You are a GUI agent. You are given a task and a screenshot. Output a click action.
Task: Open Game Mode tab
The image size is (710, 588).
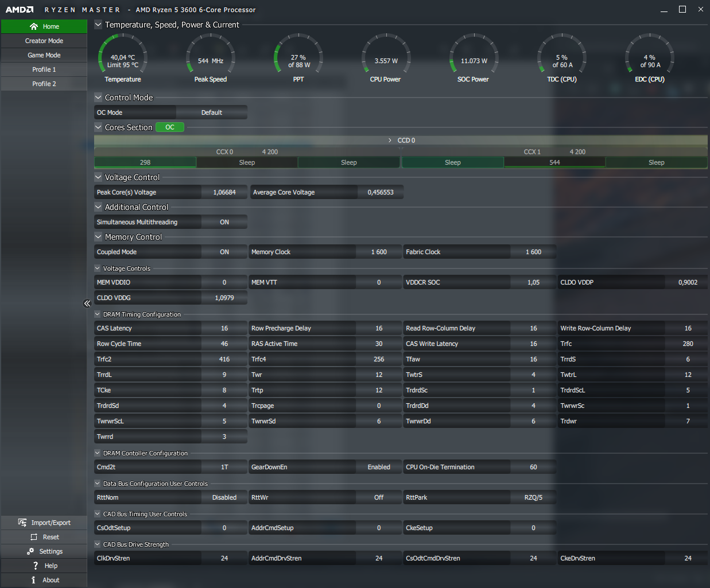click(x=44, y=55)
